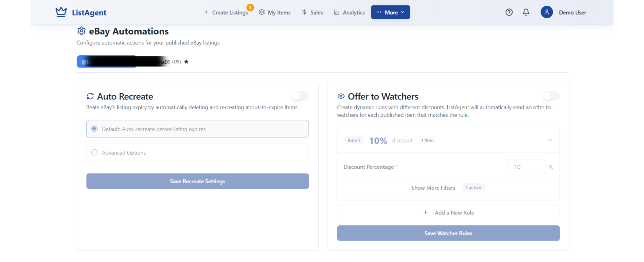The height and width of the screenshot is (262, 644).
Task: Collapse Rule 1 using the chevron
Action: click(x=550, y=141)
